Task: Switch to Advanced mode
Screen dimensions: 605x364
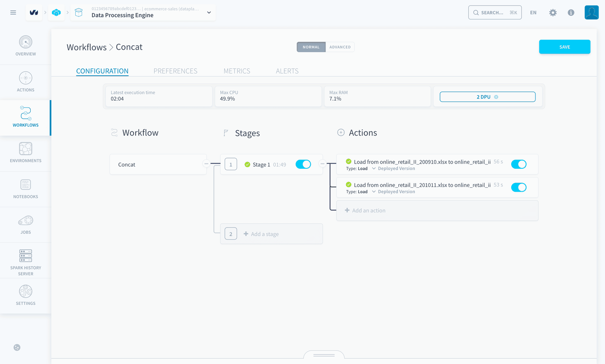Action: (x=340, y=47)
